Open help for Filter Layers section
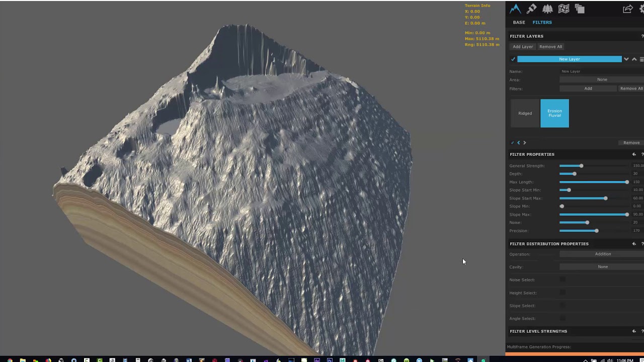 642,36
